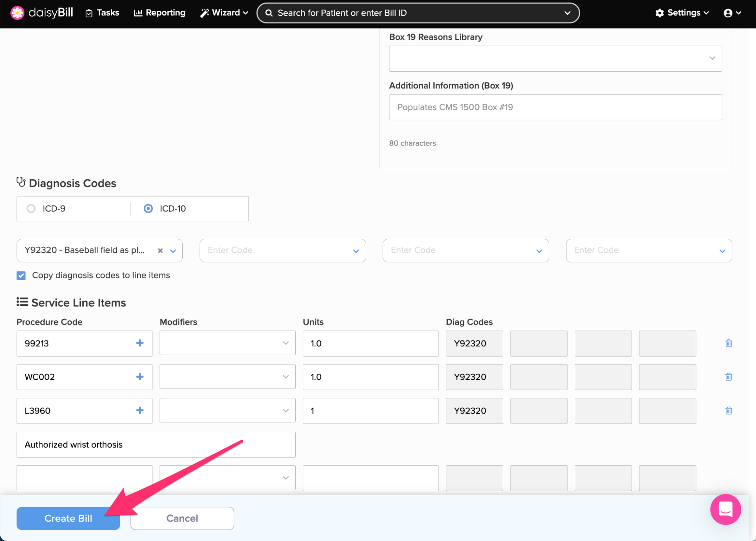Select the ICD-9 radio button
Image resolution: width=756 pixels, height=541 pixels.
tap(31, 209)
